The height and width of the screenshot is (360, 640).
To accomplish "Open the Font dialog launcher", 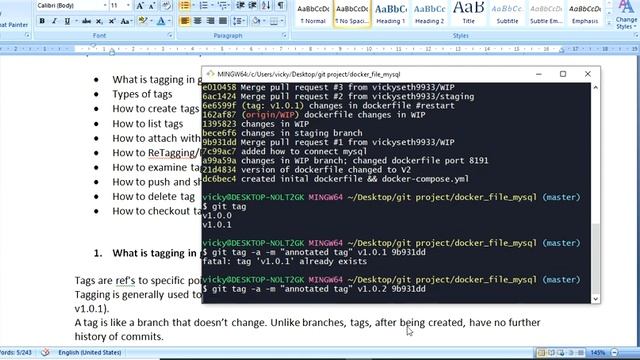I will coord(170,36).
